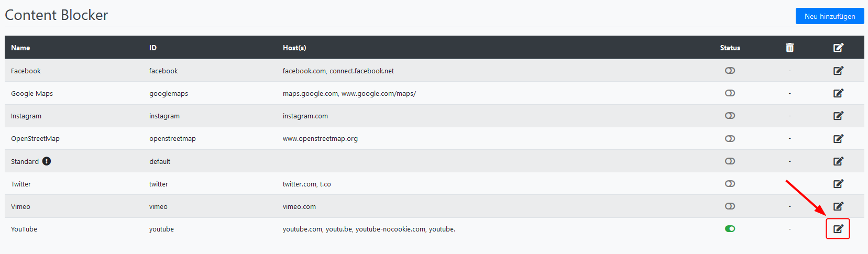Click trash icon in table header

790,48
